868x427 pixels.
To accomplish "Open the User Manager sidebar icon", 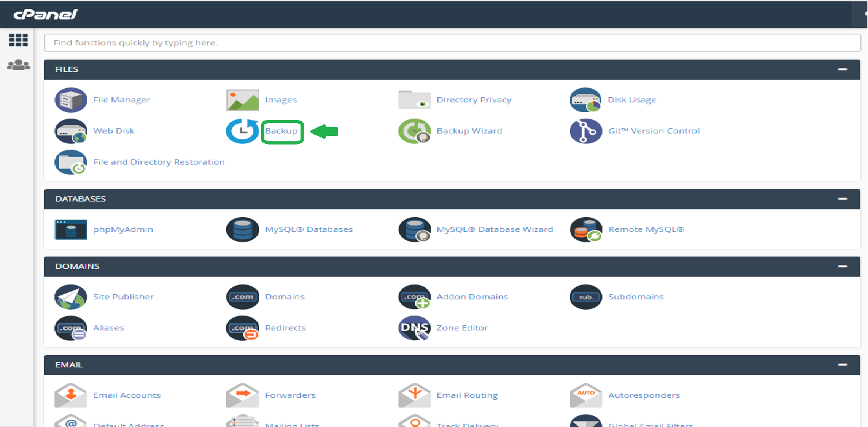I will 18,65.
